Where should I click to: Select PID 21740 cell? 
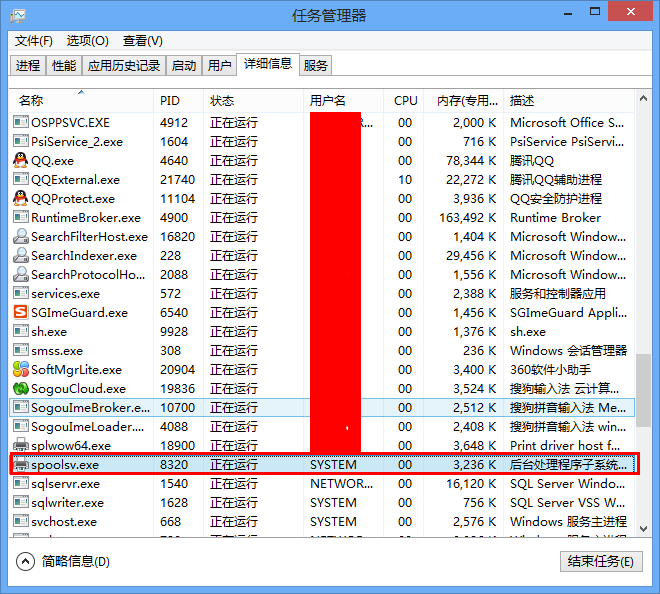point(177,180)
